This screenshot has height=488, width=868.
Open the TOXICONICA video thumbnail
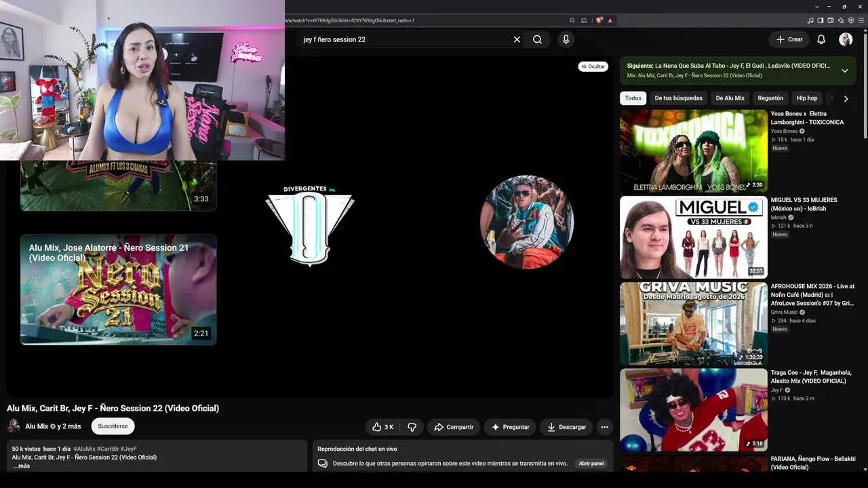coord(694,151)
